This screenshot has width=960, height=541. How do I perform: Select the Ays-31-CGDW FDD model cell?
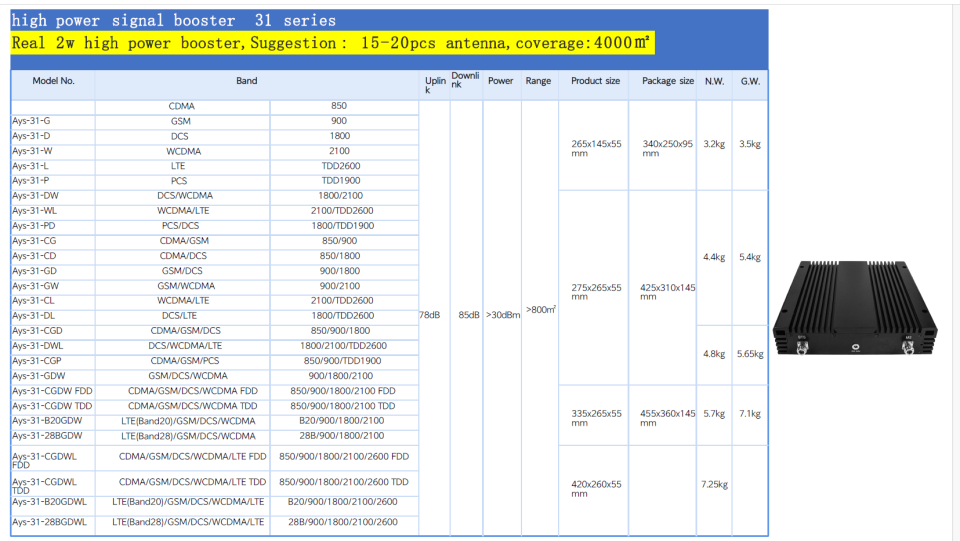click(52, 391)
